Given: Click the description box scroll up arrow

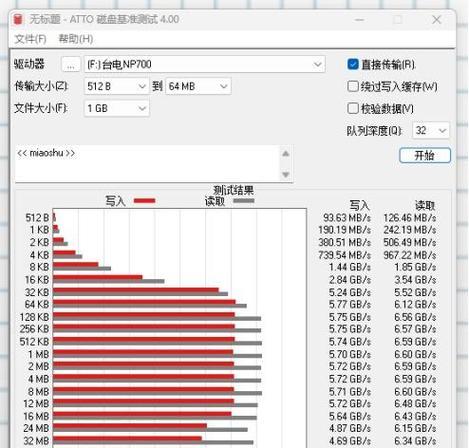Looking at the screenshot, I should click(x=286, y=154).
